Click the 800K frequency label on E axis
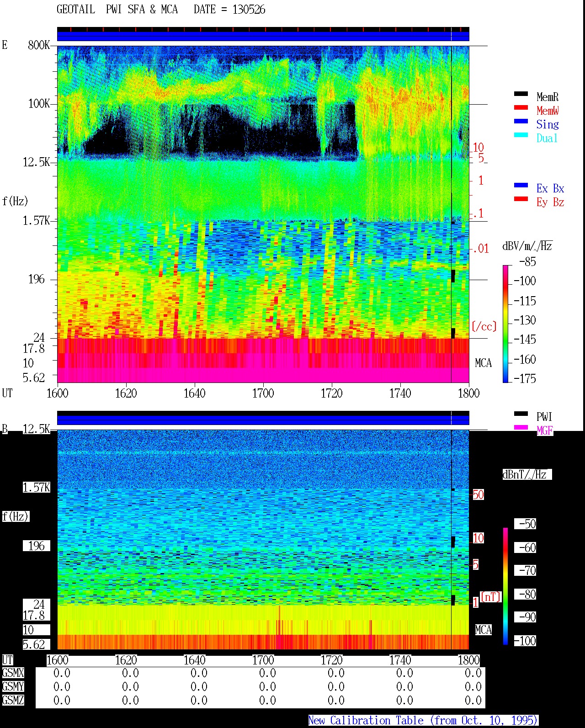The width and height of the screenshot is (585, 728). [x=39, y=45]
